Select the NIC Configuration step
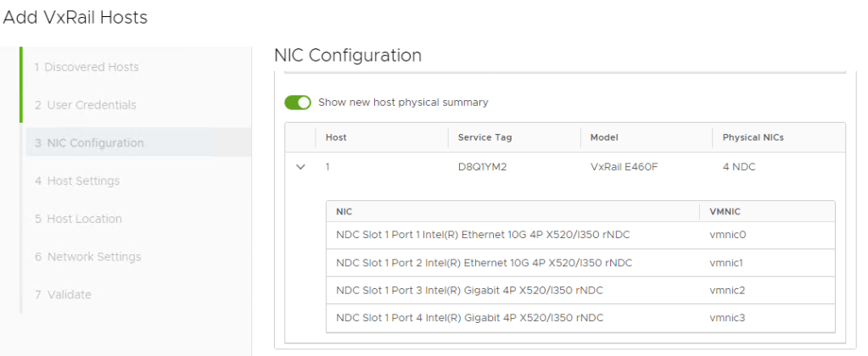This screenshot has height=356, width=868. [x=89, y=143]
